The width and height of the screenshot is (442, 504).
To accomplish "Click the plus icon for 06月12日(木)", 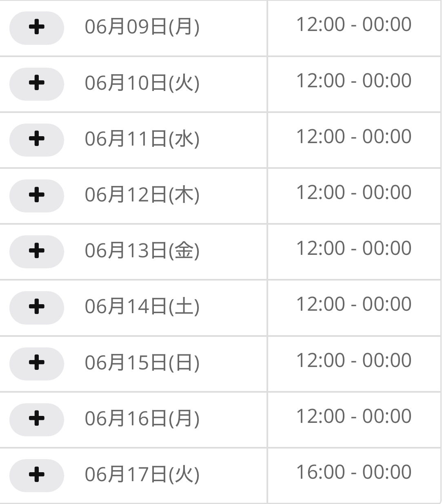I will pos(37,195).
